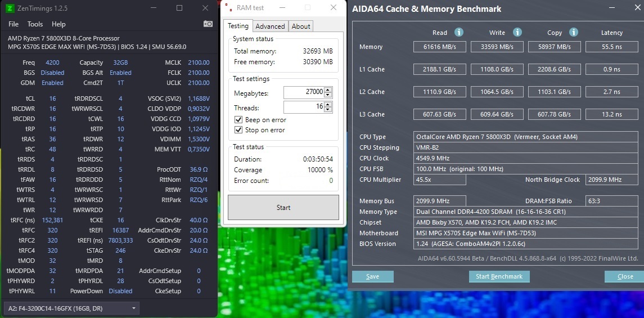The image size is (644, 318).
Task: Open the Write info icon in AIDA64
Action: click(x=517, y=32)
